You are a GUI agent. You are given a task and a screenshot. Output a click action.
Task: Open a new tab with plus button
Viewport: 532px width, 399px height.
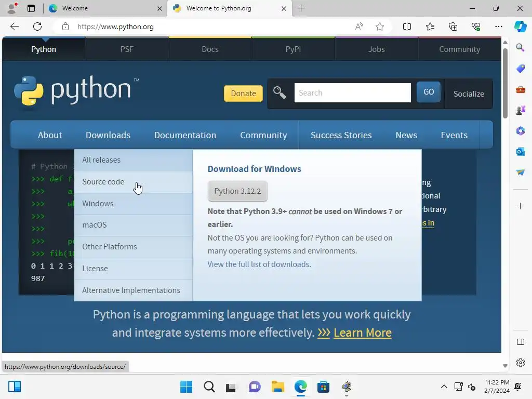(301, 8)
